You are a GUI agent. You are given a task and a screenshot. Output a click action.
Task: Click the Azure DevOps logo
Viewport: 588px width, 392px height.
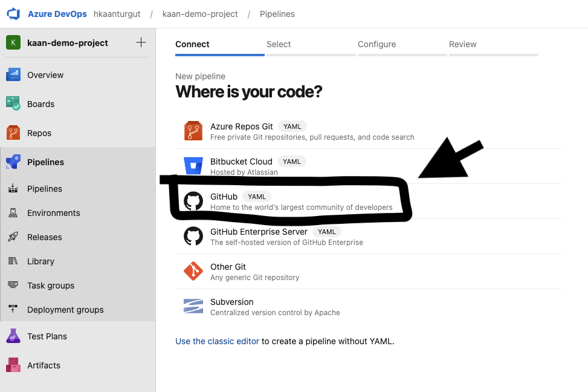(13, 13)
